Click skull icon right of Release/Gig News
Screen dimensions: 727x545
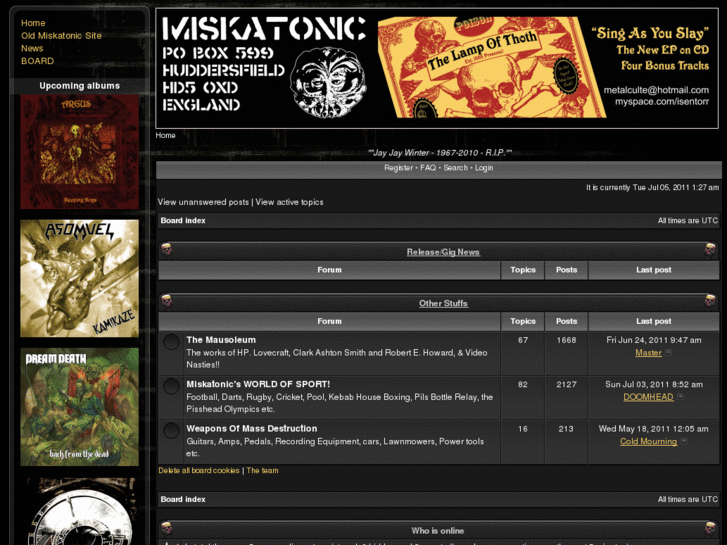tap(710, 250)
